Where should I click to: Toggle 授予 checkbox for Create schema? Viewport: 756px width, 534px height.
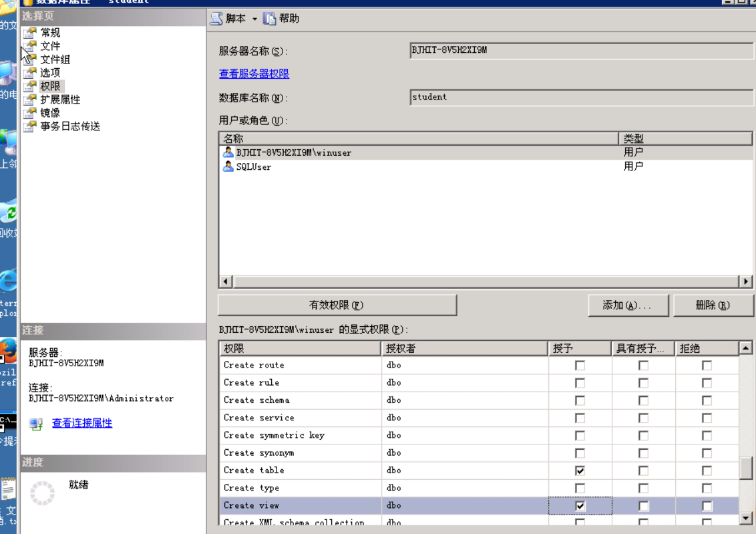coord(580,400)
